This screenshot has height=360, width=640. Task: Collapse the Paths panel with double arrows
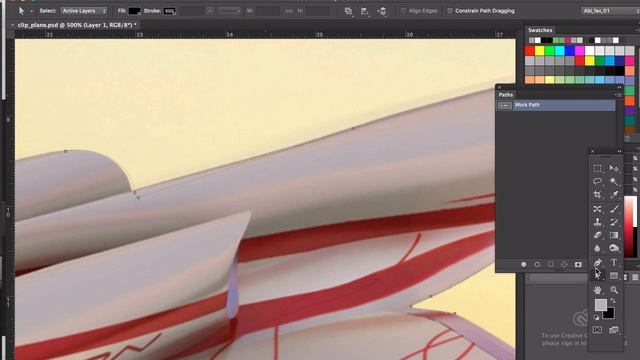click(x=619, y=87)
